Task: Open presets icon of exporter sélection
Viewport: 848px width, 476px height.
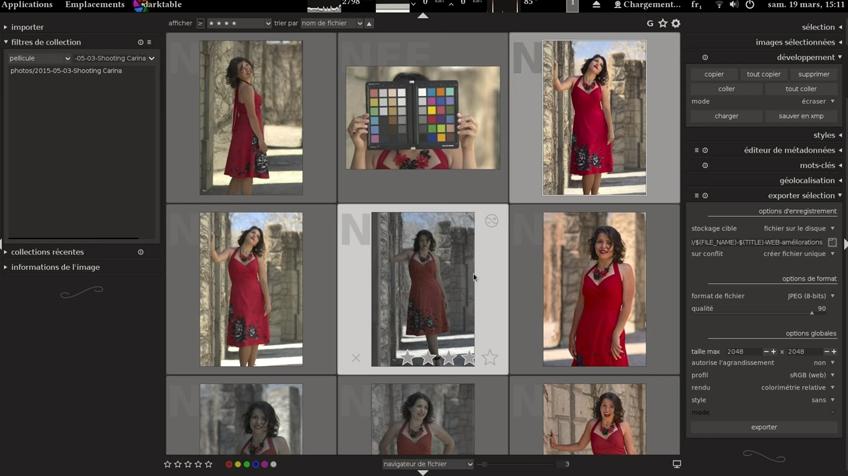Action: (x=697, y=196)
